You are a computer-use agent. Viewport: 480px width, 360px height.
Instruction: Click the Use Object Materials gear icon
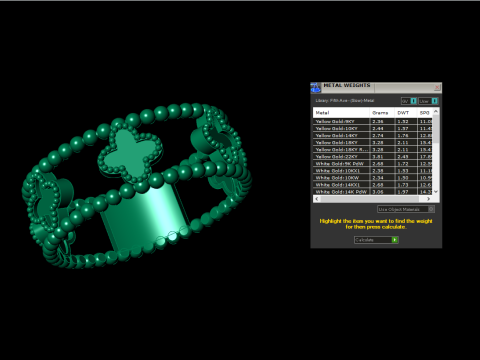coord(431,209)
